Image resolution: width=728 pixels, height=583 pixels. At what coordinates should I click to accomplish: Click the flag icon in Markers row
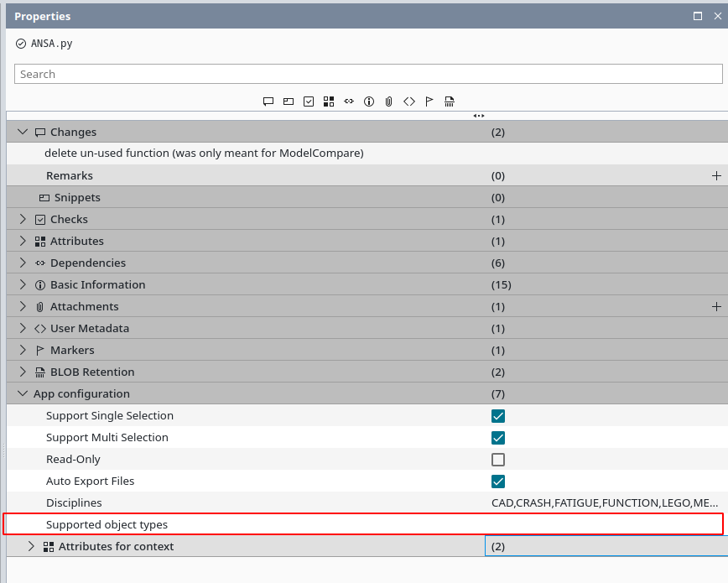40,351
